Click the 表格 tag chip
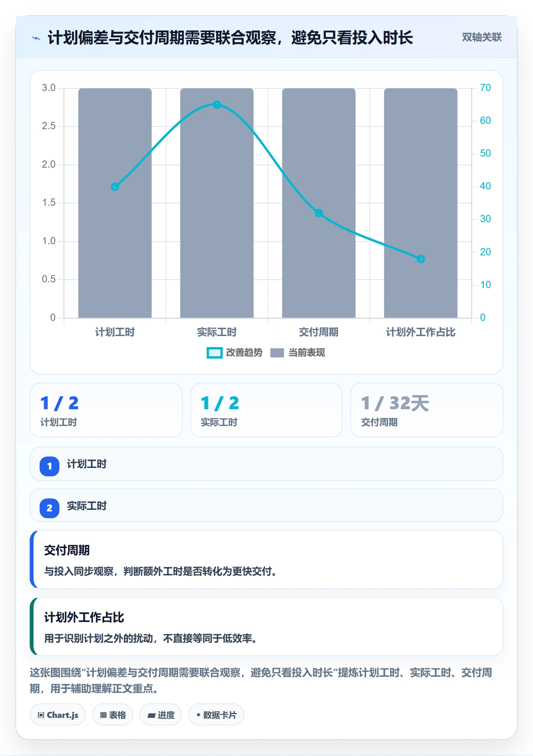The image size is (533, 756). pyautogui.click(x=113, y=715)
